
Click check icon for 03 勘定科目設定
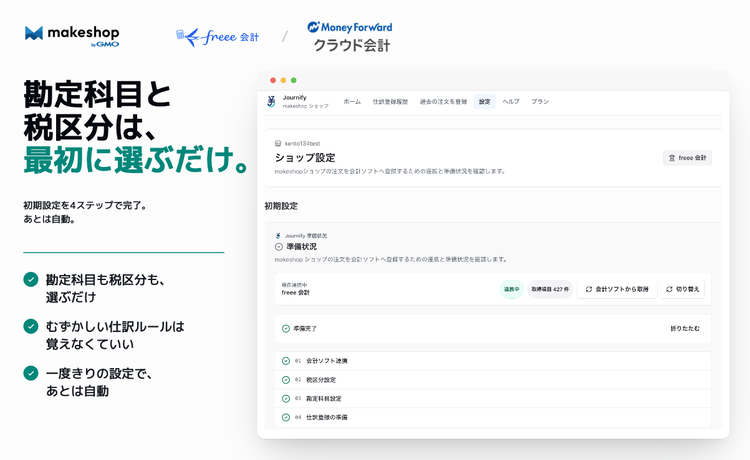pyautogui.click(x=286, y=398)
